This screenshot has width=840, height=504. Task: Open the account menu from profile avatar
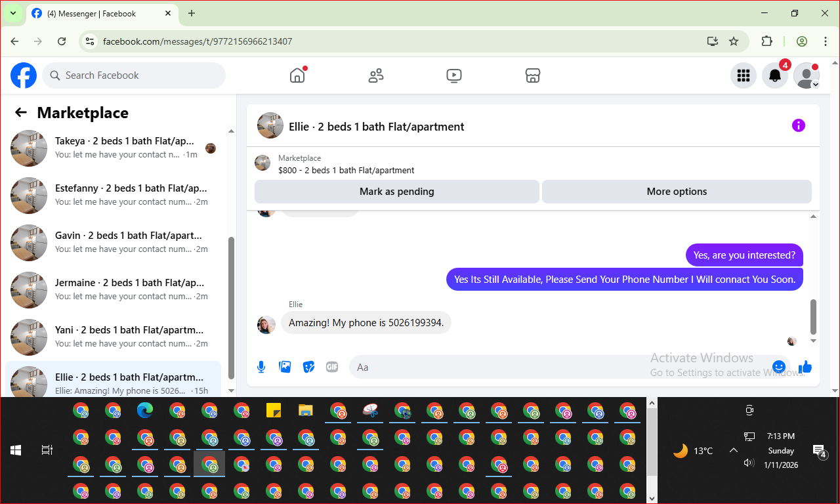(x=807, y=75)
